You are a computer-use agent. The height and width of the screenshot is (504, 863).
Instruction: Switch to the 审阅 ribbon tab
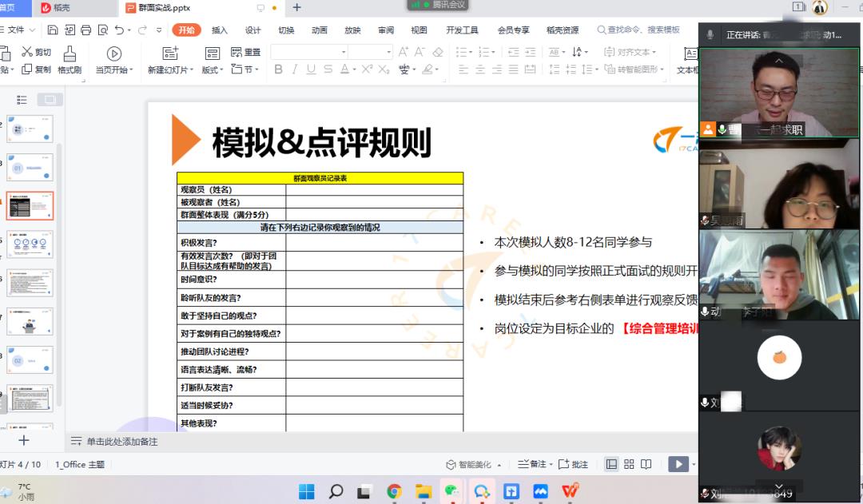point(385,30)
